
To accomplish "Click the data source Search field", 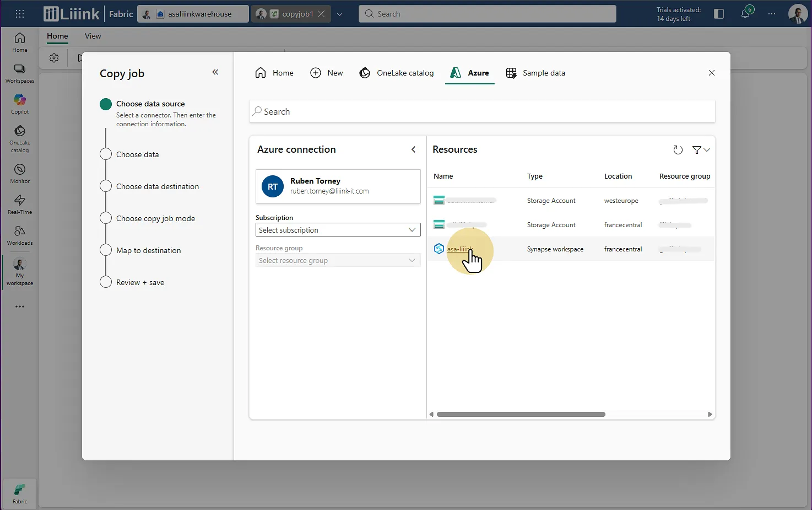I will coord(482,111).
